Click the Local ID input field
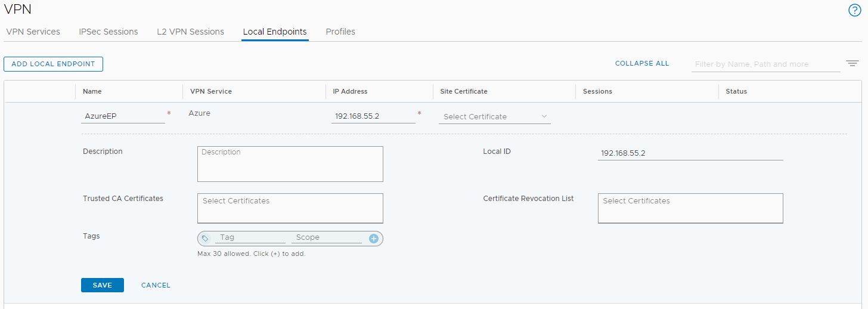The width and height of the screenshot is (868, 309). pos(690,153)
